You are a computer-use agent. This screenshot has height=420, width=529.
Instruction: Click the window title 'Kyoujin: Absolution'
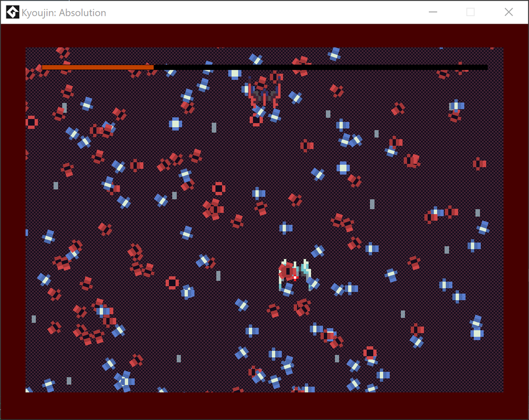click(x=63, y=13)
